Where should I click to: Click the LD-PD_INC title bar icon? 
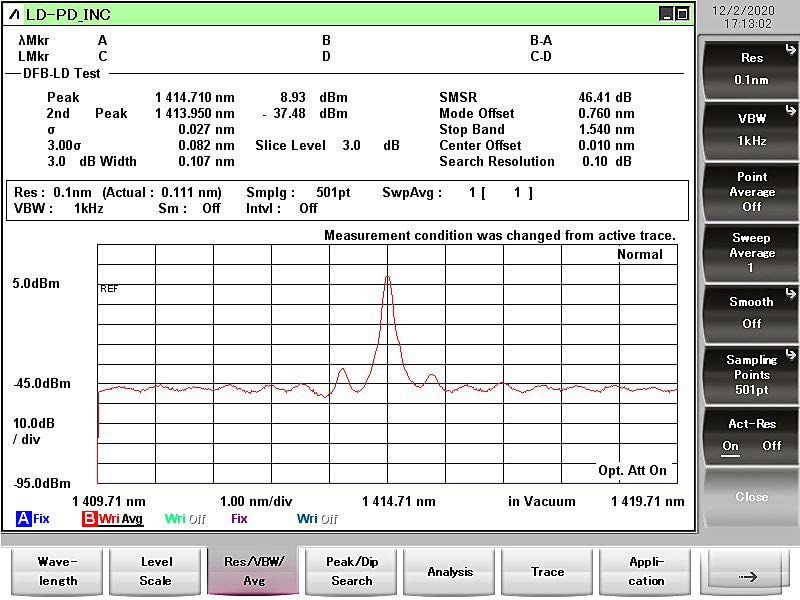tap(15, 14)
